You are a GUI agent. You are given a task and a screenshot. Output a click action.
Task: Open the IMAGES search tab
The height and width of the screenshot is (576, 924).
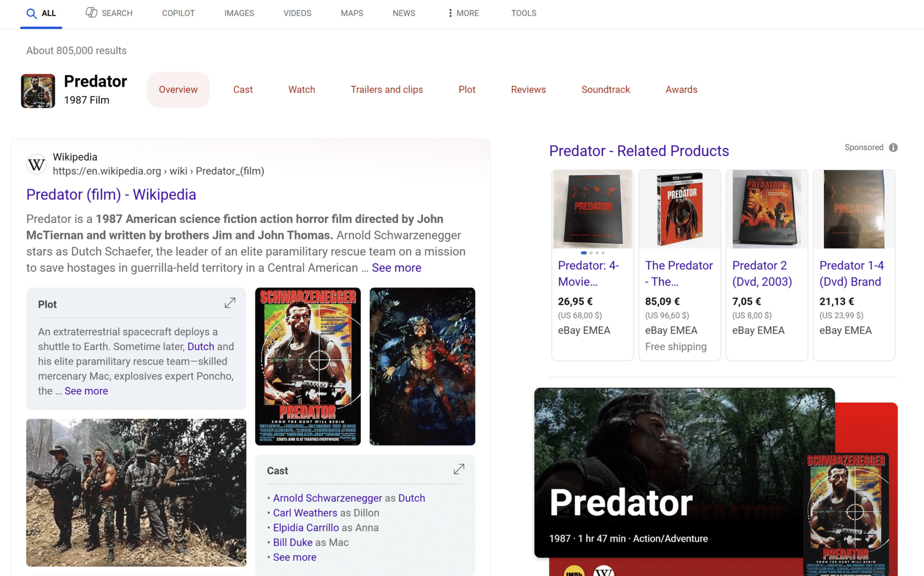(x=239, y=13)
